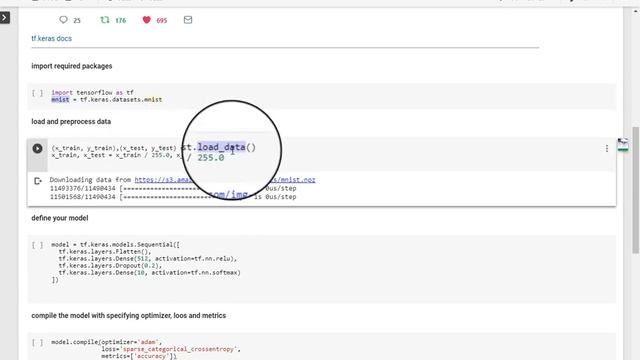
Task: Click the 'define your model' heading
Action: pos(60,218)
